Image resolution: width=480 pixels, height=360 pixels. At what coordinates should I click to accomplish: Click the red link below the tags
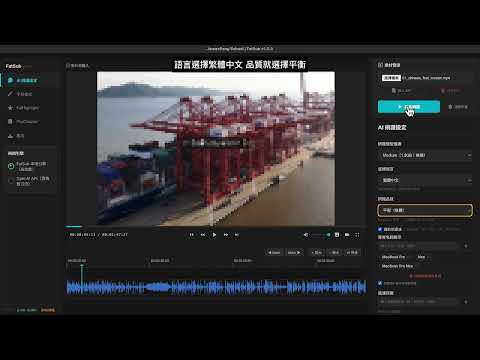[425, 276]
